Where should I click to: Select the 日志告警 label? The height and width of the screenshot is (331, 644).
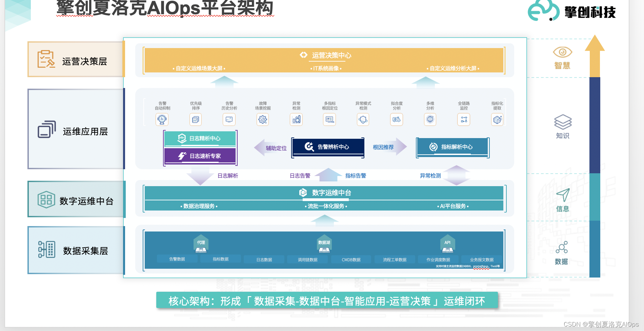click(x=300, y=176)
